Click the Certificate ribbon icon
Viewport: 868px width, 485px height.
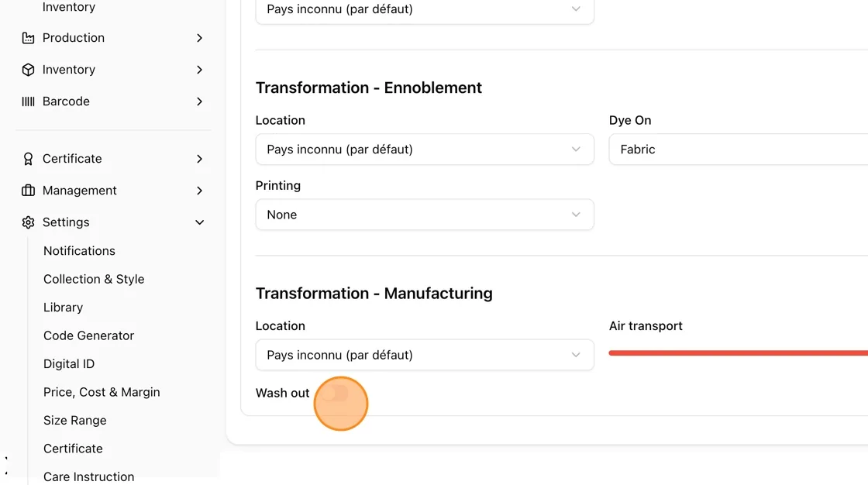[x=28, y=159]
